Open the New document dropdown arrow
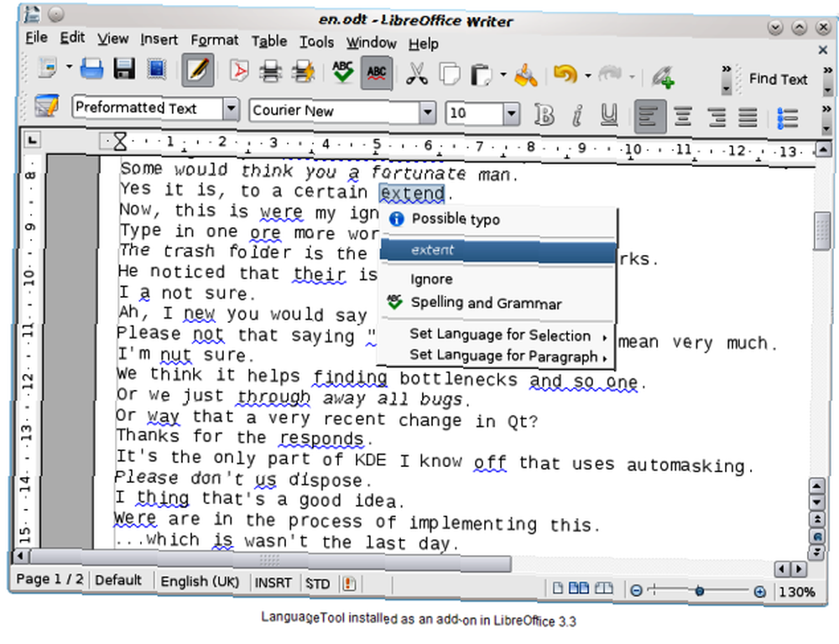 (x=70, y=67)
